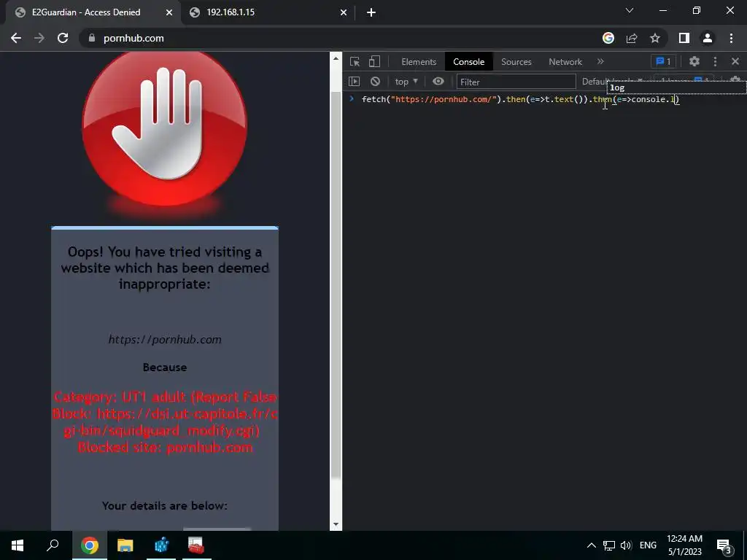Open the taskbar clock and date
Screen dimensions: 747x560
pyautogui.click(x=684, y=545)
